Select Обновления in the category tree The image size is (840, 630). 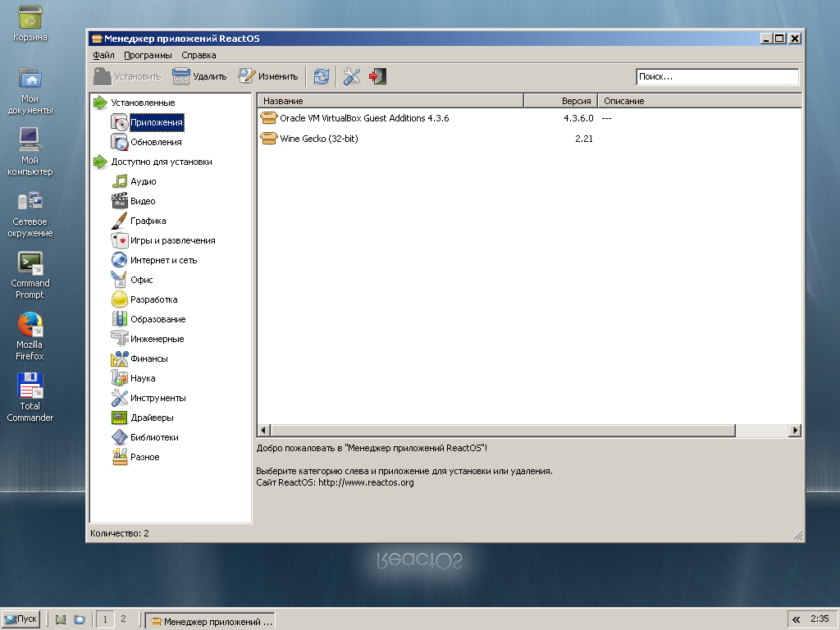pos(156,142)
